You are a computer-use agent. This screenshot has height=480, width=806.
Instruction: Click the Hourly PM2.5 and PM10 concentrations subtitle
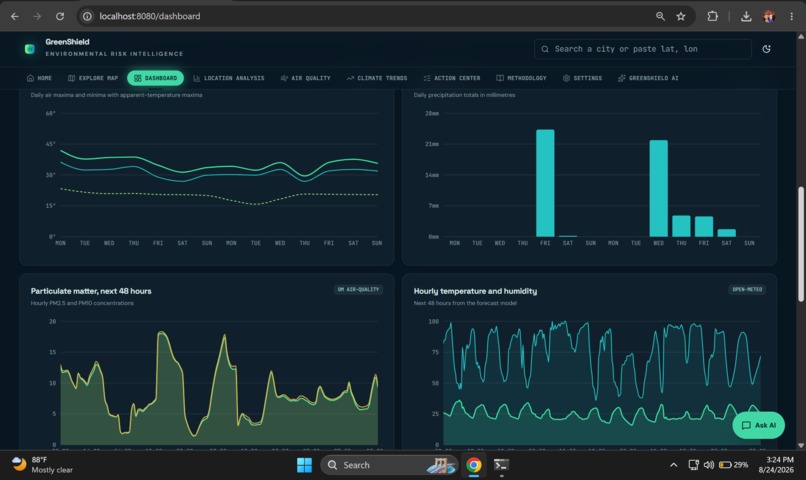click(82, 303)
